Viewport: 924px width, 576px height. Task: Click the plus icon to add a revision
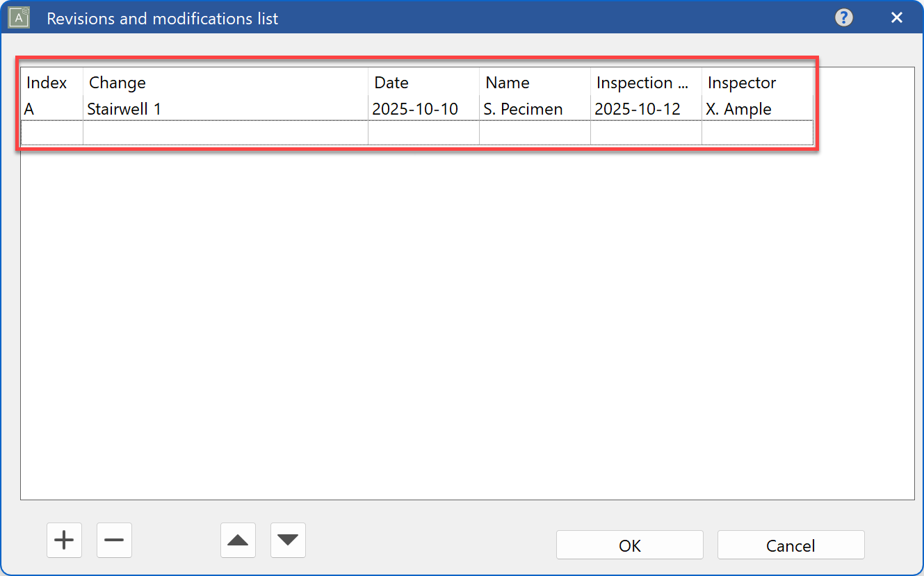point(64,540)
